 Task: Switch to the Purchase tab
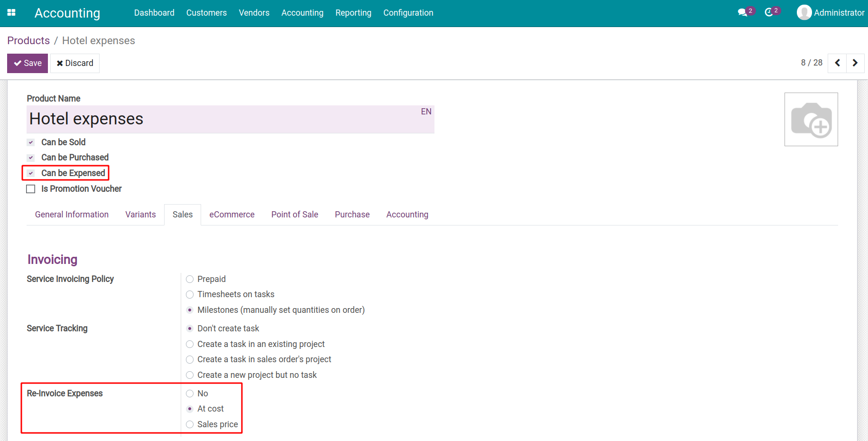pyautogui.click(x=352, y=215)
